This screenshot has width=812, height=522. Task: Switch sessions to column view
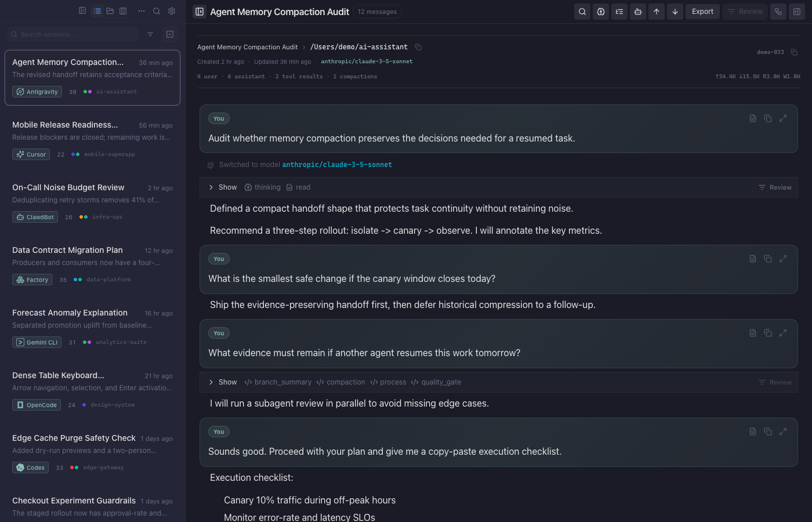click(123, 11)
